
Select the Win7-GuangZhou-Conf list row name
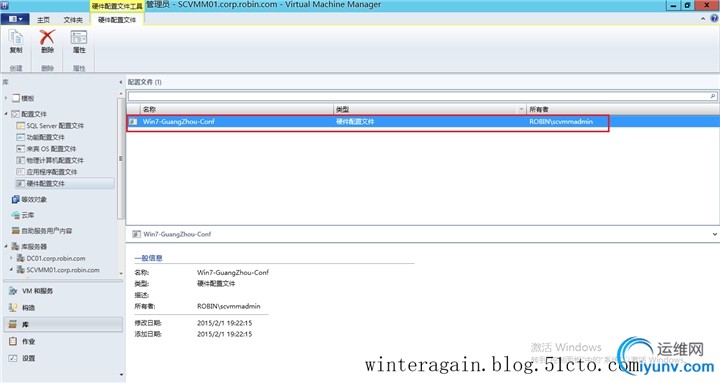179,122
